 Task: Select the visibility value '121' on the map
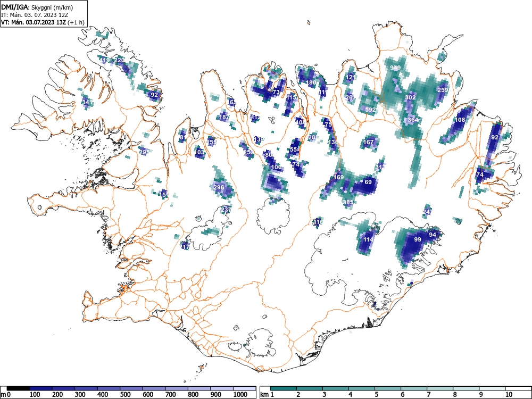coord(351,77)
